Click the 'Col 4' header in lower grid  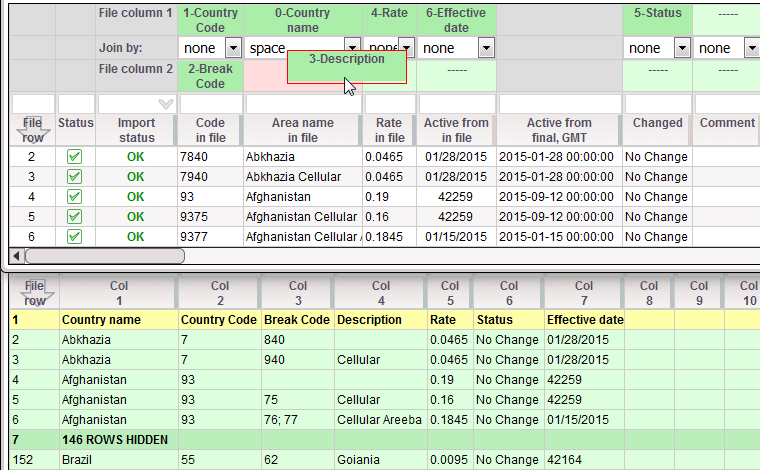coord(381,293)
